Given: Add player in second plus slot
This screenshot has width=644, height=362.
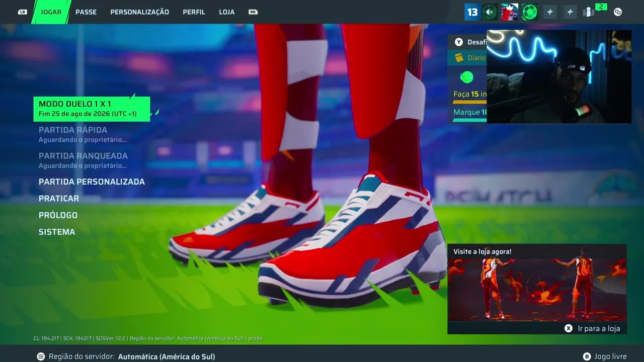Looking at the screenshot, I should [x=570, y=12].
